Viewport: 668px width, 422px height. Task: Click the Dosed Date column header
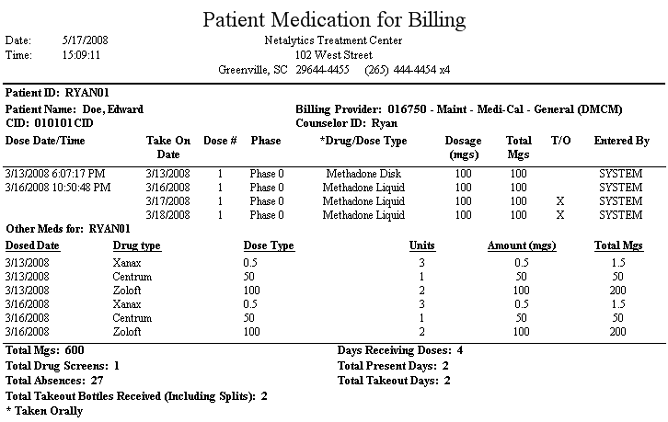tap(32, 246)
